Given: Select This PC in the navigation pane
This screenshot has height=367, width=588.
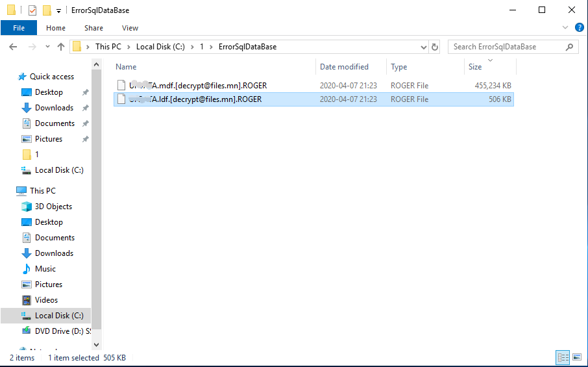Looking at the screenshot, I should coord(42,190).
